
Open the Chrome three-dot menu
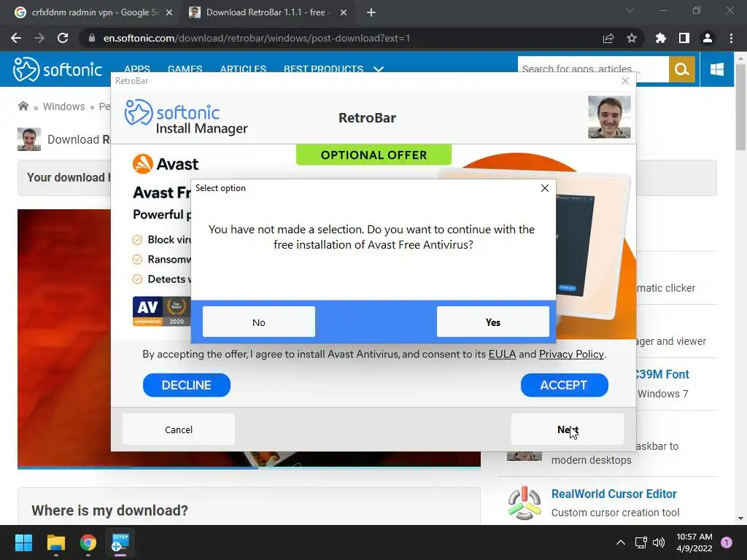[x=731, y=38]
